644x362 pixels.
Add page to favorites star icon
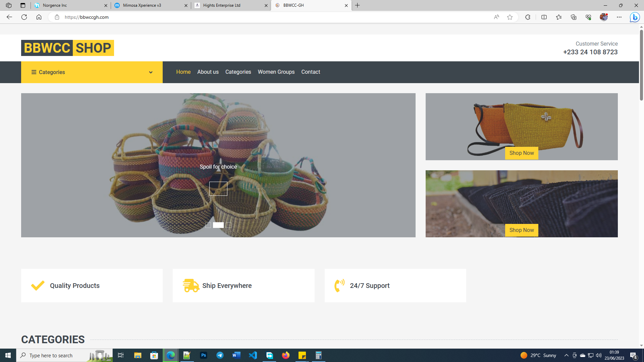point(510,17)
